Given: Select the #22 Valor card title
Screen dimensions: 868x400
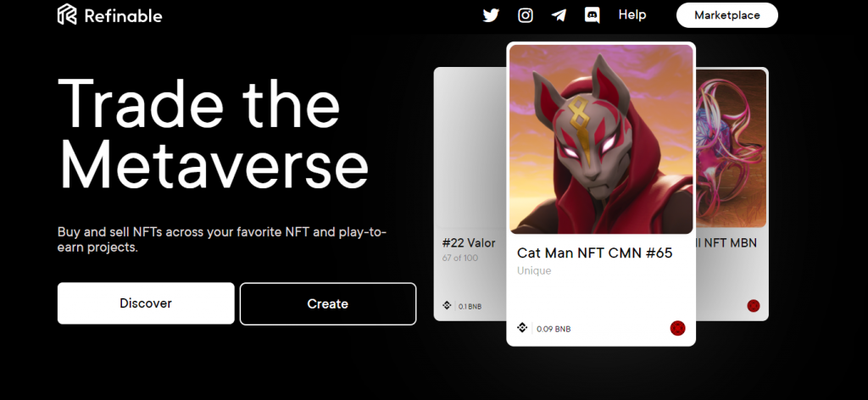Looking at the screenshot, I should (469, 243).
